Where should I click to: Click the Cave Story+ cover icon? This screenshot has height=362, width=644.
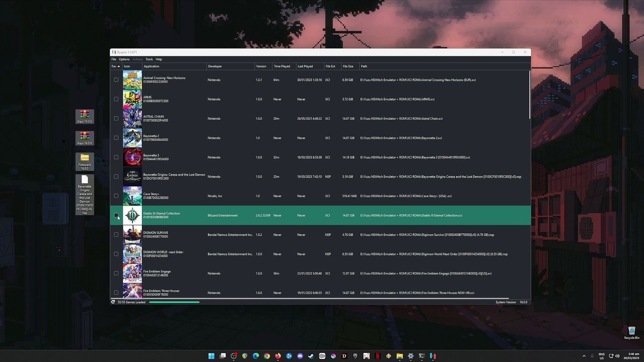coord(132,196)
